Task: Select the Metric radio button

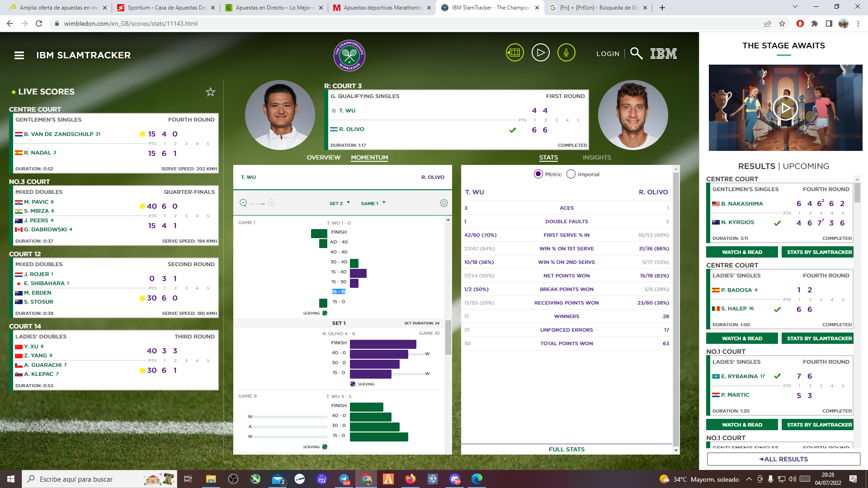Action: coord(538,174)
